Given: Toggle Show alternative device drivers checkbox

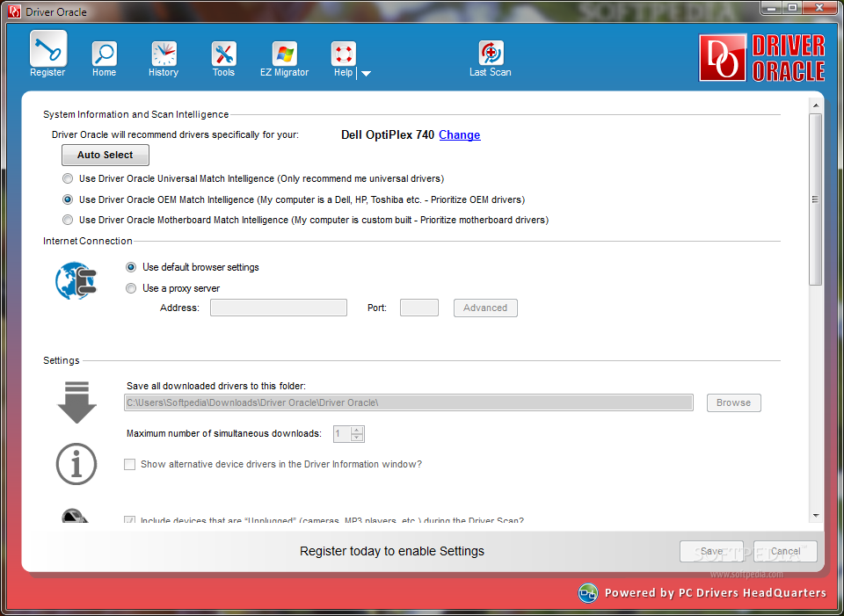Looking at the screenshot, I should 130,464.
